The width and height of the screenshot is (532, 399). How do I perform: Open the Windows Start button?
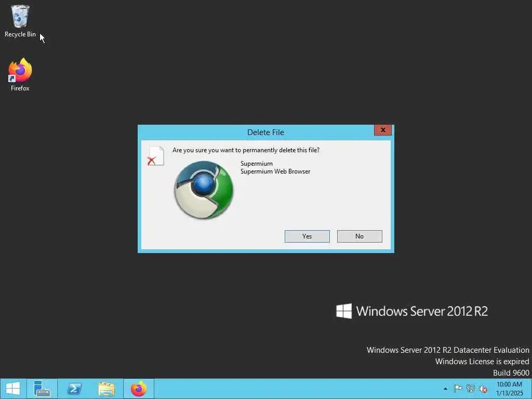pos(13,389)
